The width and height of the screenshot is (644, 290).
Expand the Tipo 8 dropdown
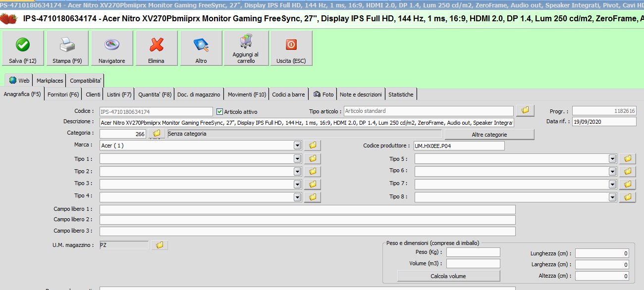pyautogui.click(x=612, y=197)
